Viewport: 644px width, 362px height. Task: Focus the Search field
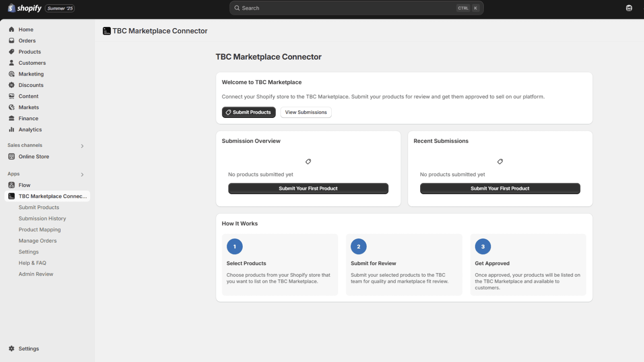tap(356, 8)
